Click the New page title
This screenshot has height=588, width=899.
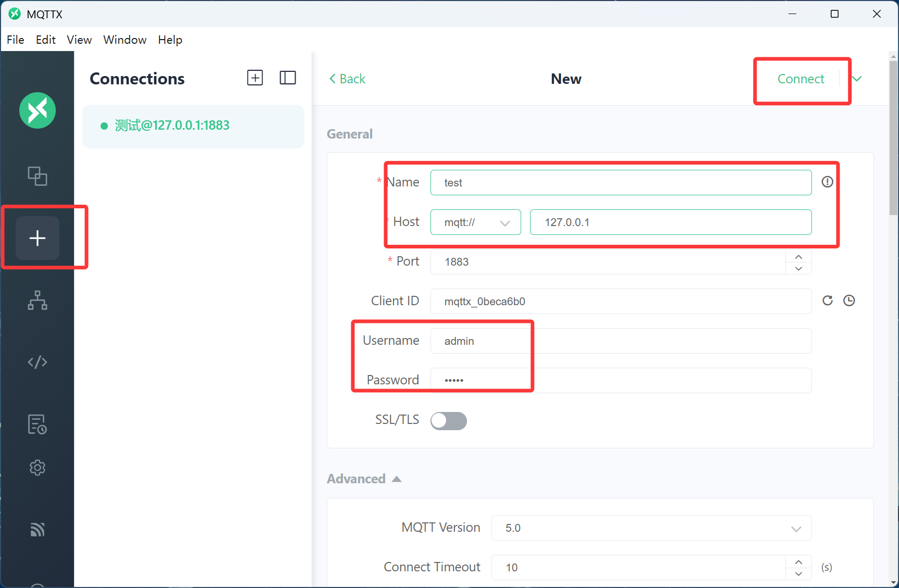point(566,79)
